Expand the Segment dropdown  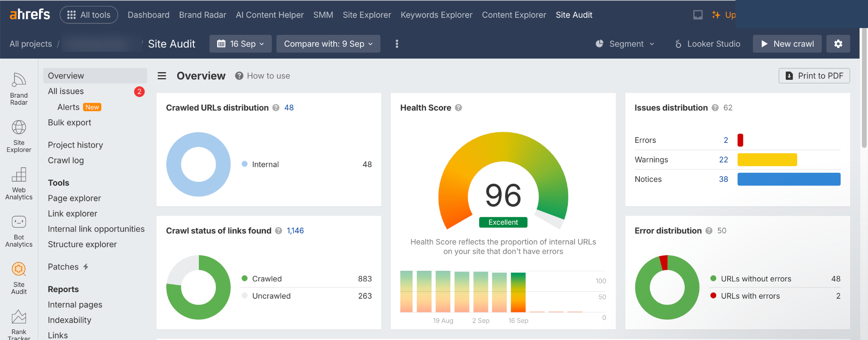[625, 44]
